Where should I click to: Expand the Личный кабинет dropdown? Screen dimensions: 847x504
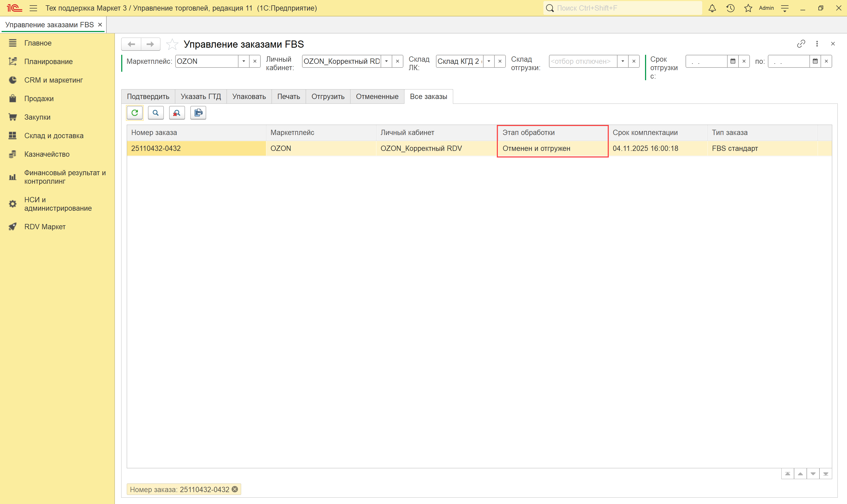pos(386,61)
